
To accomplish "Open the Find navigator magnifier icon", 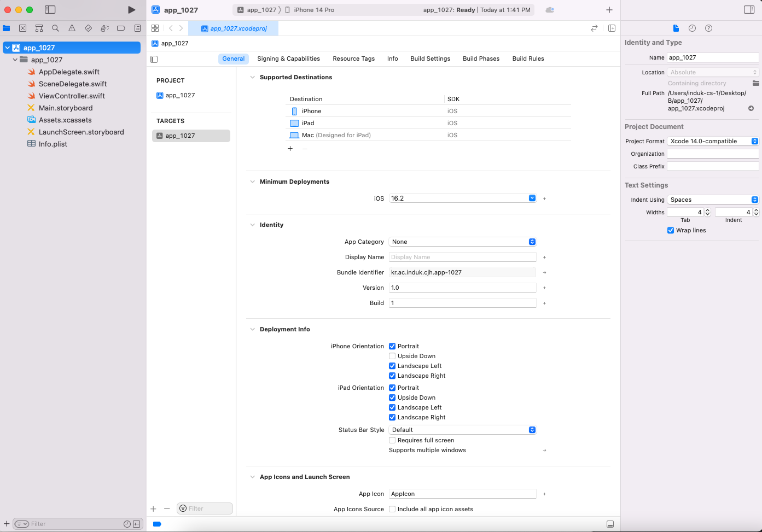I will [x=55, y=28].
